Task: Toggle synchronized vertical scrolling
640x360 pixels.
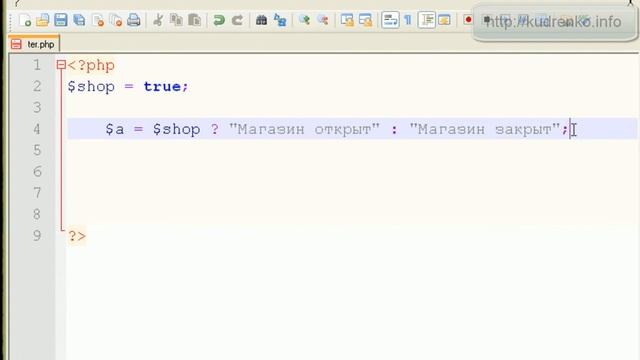Action: (347, 20)
